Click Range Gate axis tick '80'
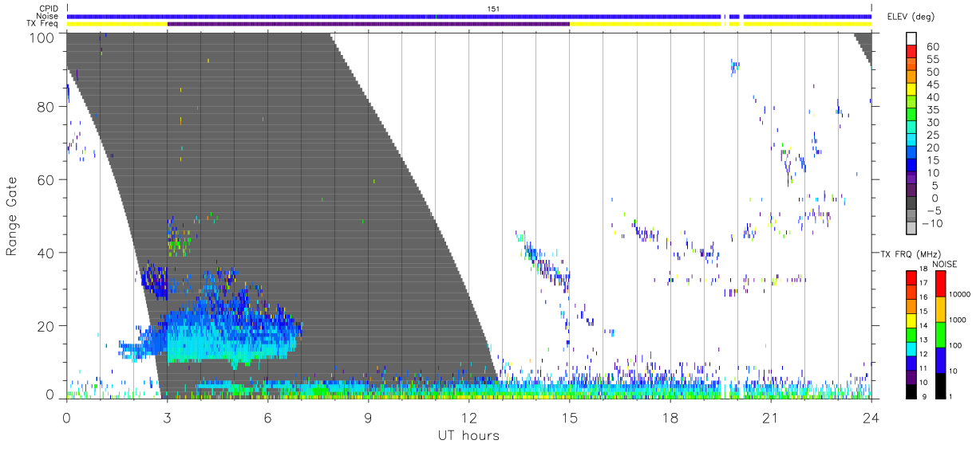980x452 pixels. point(47,106)
